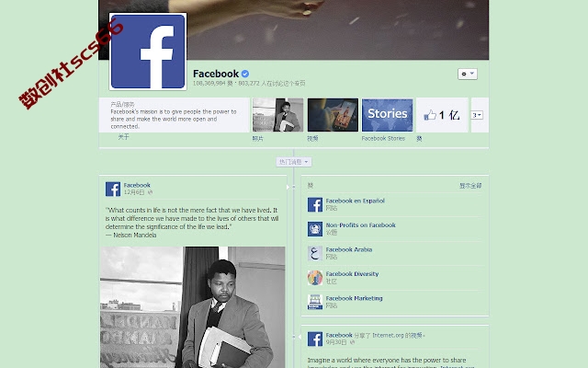The height and width of the screenshot is (368, 588).
Task: Click 显示全部 in likes panel
Action: [x=470, y=186]
